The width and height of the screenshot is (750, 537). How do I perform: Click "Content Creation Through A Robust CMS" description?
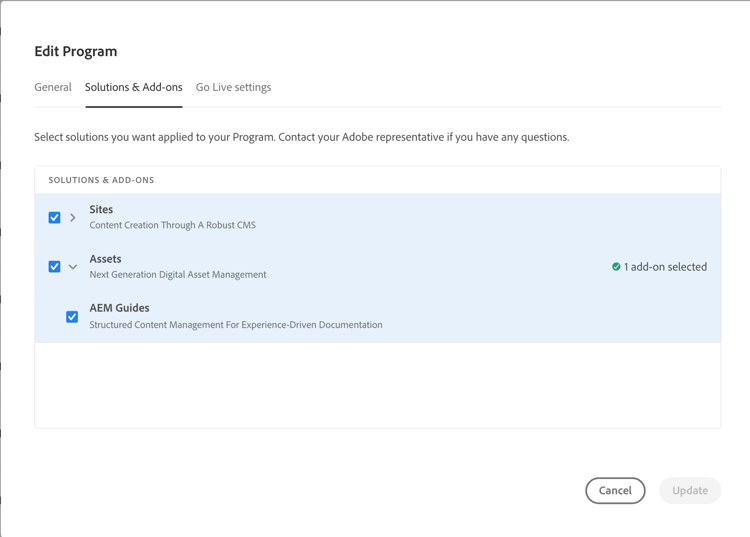pyautogui.click(x=172, y=225)
